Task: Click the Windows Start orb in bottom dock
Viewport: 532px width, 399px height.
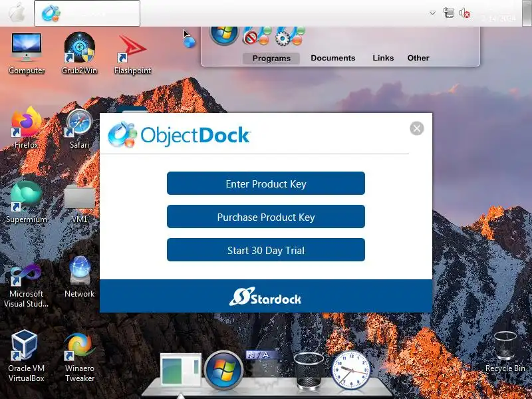Action: 223,370
